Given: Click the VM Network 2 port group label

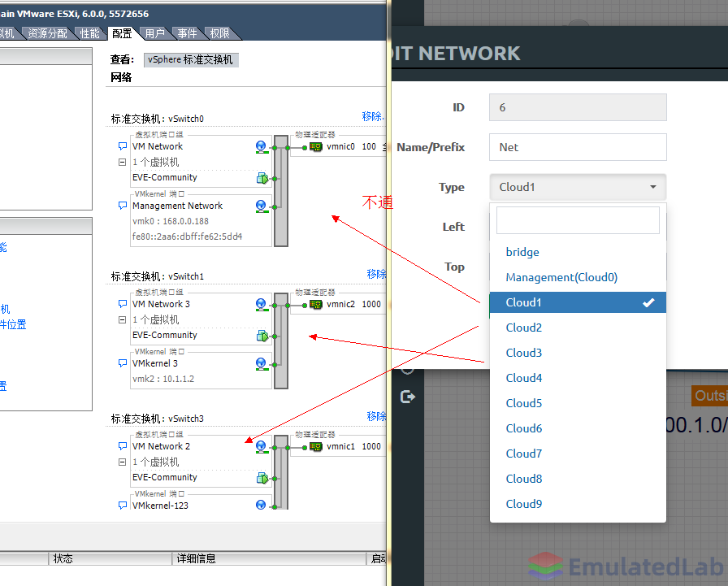Looking at the screenshot, I should pyautogui.click(x=161, y=446).
